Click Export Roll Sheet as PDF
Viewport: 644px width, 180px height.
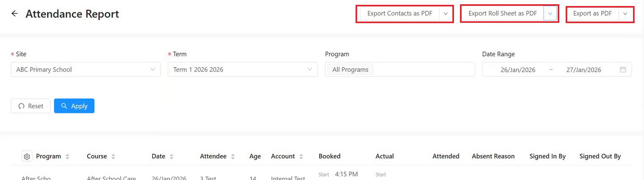coord(502,14)
